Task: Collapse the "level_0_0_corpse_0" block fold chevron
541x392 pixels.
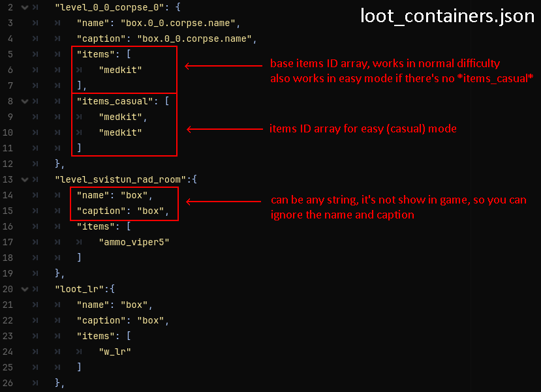Action: tap(25, 7)
